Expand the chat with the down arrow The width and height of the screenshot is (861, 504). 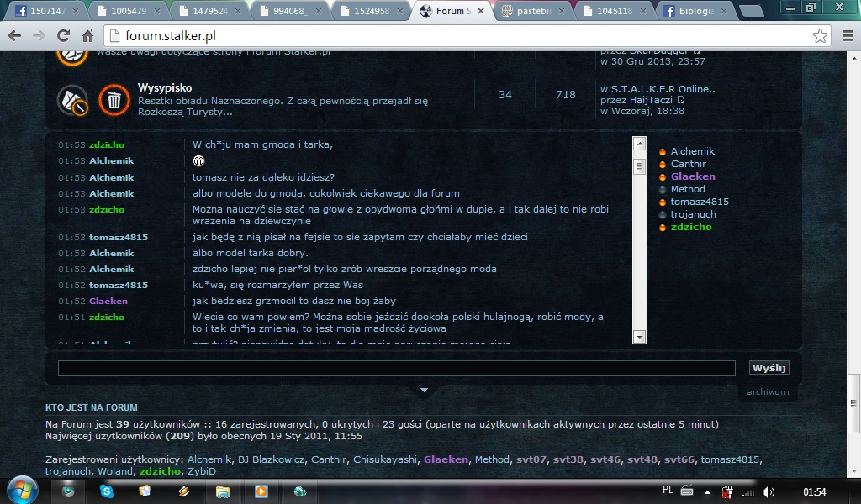424,390
